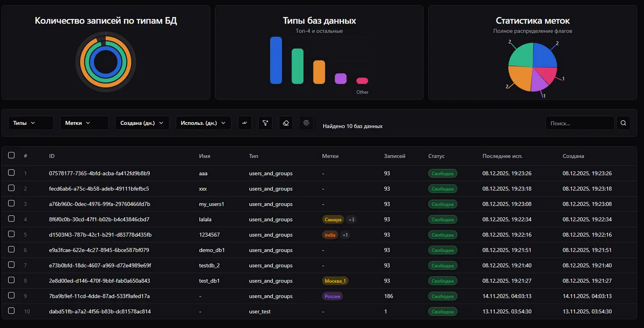The width and height of the screenshot is (644, 328).
Task: Click the magnifier search button
Action: (x=623, y=123)
